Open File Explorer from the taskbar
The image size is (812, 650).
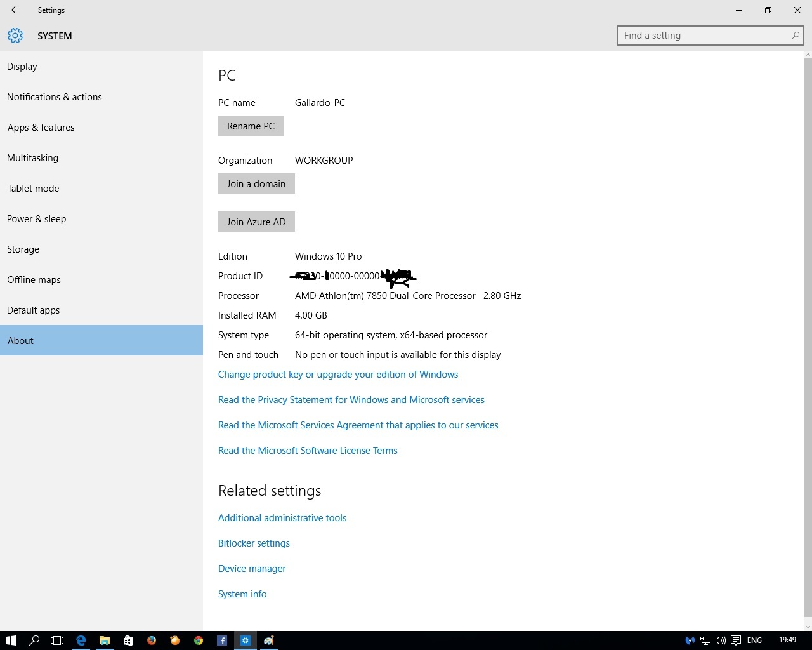tap(105, 640)
